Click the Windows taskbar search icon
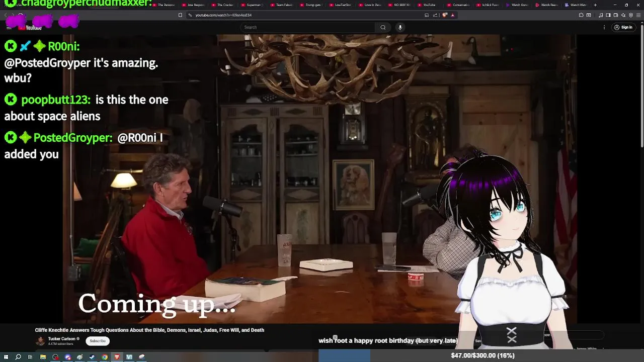The height and width of the screenshot is (362, 644). (x=18, y=357)
